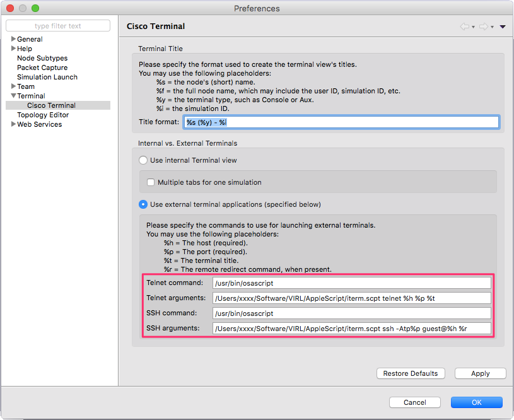Select the General preference category

pyautogui.click(x=30, y=39)
